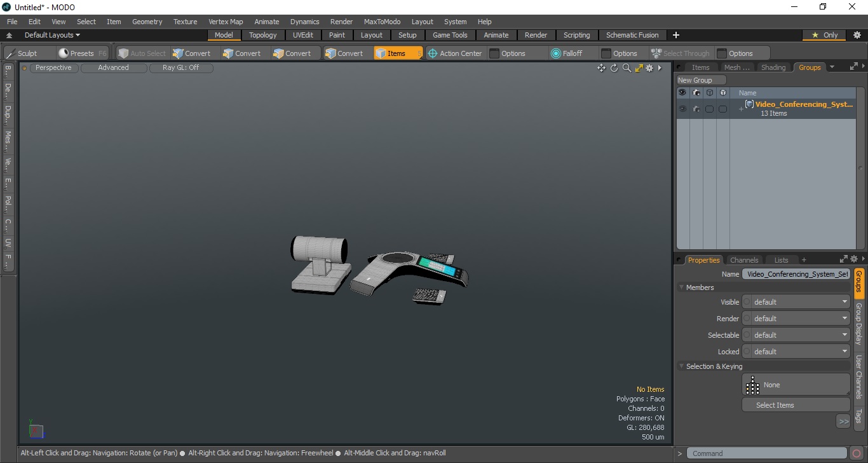Open the Groups tab dropdown arrow
This screenshot has width=868, height=463.
[832, 67]
